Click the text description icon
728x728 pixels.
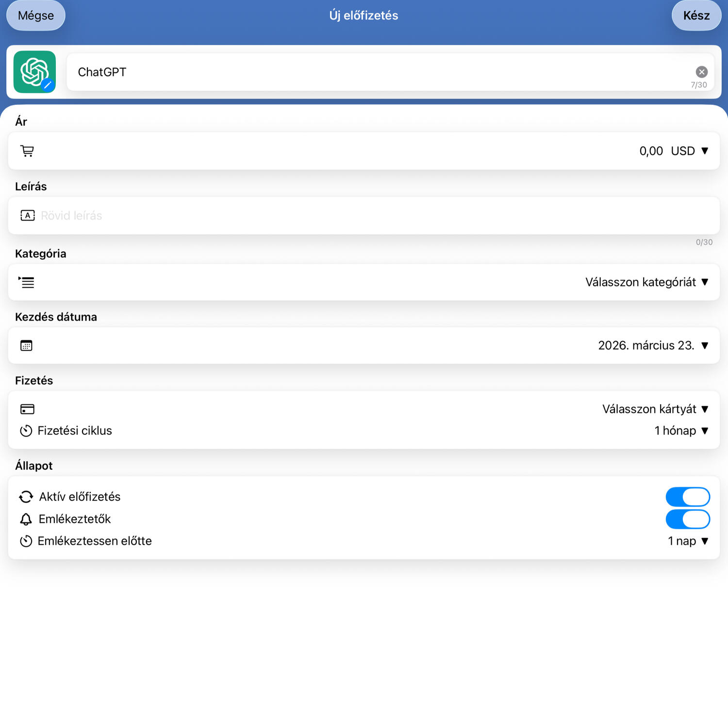[x=27, y=216]
